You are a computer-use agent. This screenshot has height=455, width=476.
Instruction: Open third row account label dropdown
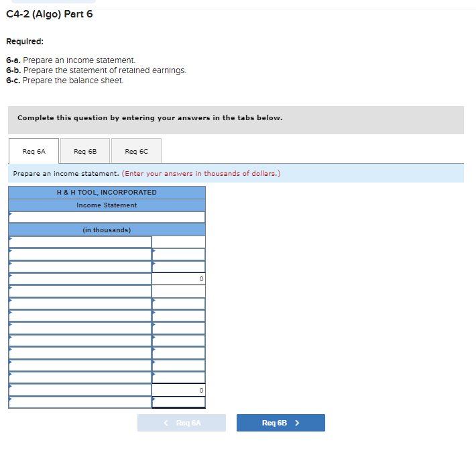[x=80, y=267]
